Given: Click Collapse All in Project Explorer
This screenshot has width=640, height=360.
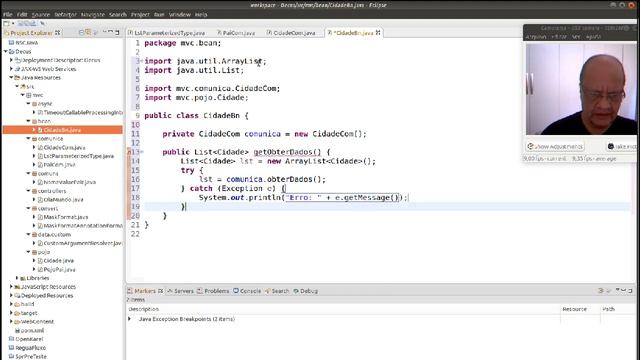Looking at the screenshot, I should point(81,32).
